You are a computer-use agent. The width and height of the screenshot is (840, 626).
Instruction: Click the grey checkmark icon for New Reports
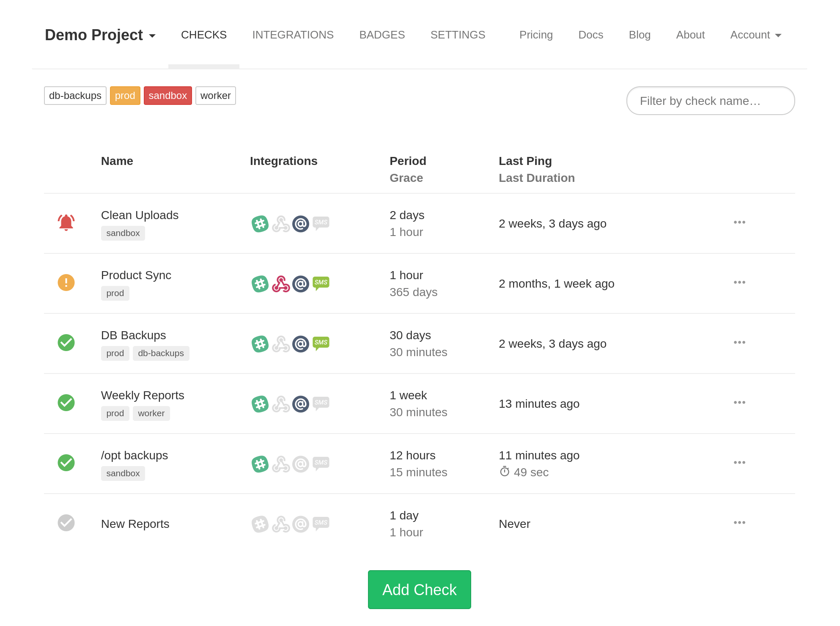point(66,523)
